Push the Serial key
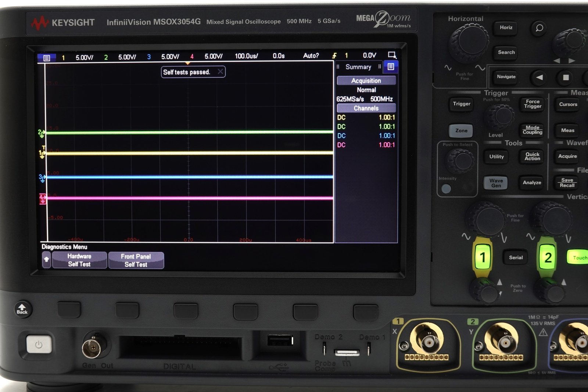 [x=516, y=258]
